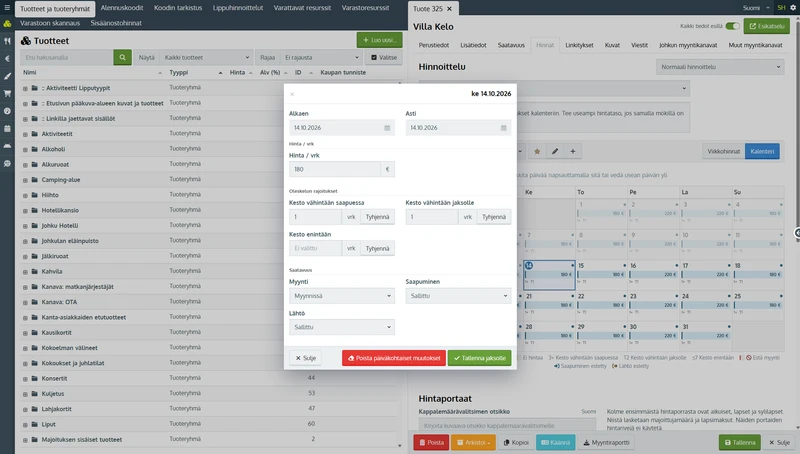The image size is (800, 454).
Task: Click the Sulje button in the dialog
Action: click(x=306, y=358)
